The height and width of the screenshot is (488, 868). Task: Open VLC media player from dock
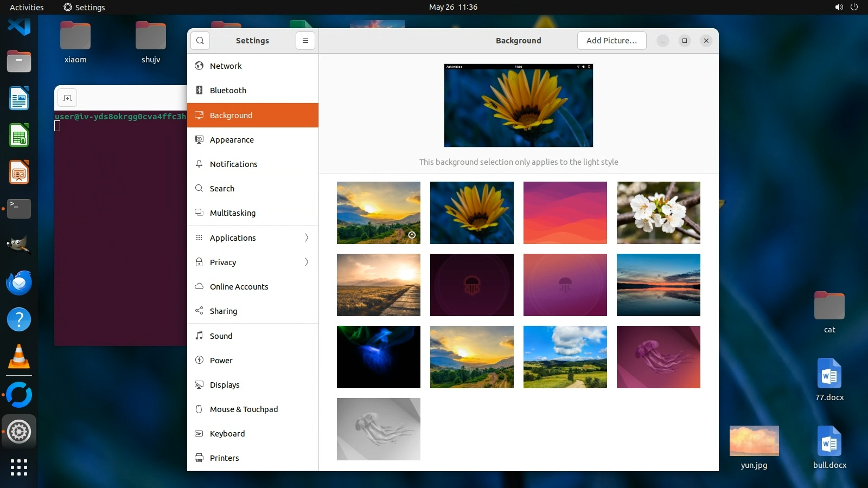19,357
